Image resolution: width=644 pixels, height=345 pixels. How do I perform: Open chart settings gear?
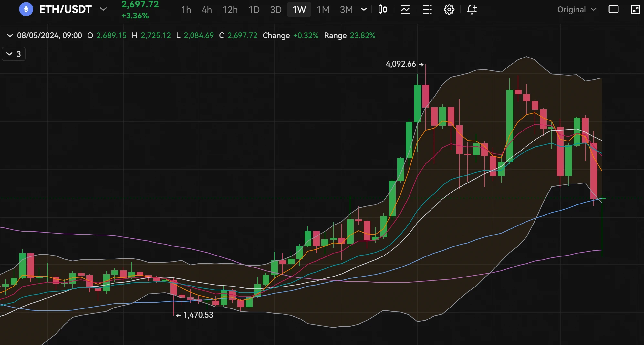[449, 10]
